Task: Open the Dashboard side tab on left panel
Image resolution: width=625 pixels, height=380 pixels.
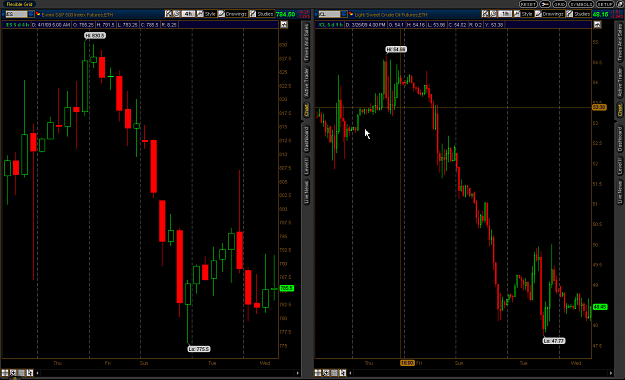Action: [x=307, y=139]
